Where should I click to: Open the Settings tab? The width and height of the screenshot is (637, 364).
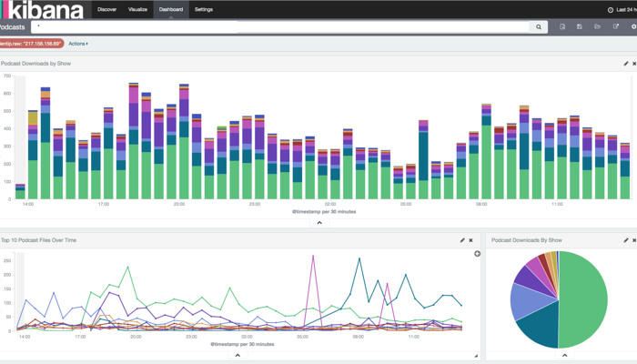(204, 9)
